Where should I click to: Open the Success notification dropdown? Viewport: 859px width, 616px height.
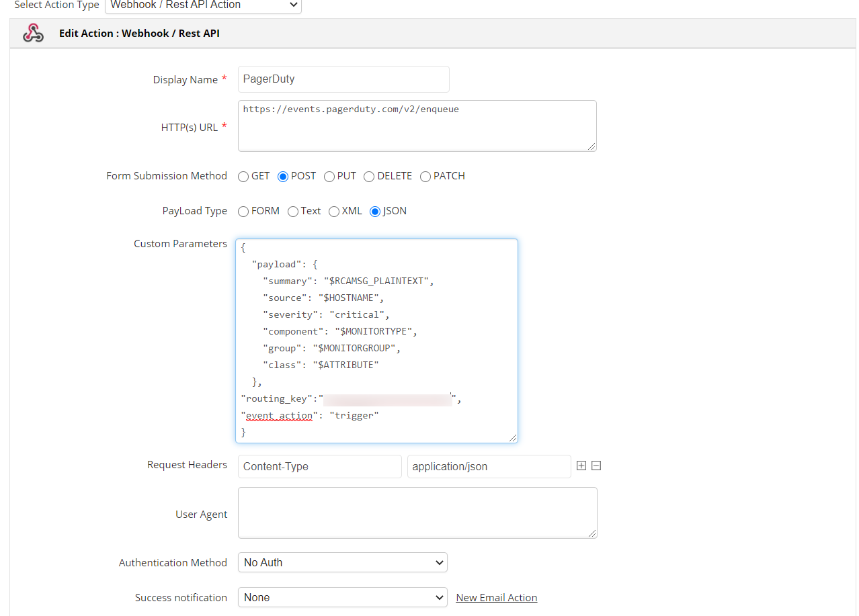342,597
